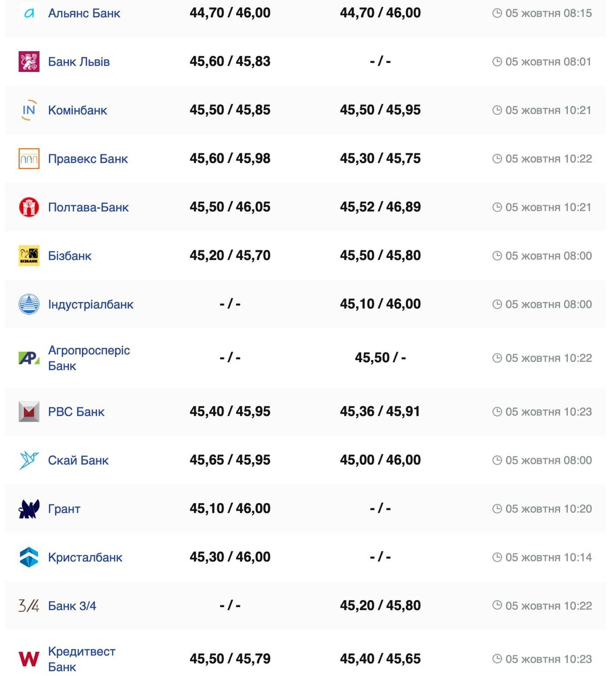Click the Грант dark blue logo
Image resolution: width=616 pixels, height=676 pixels.
pos(29,509)
